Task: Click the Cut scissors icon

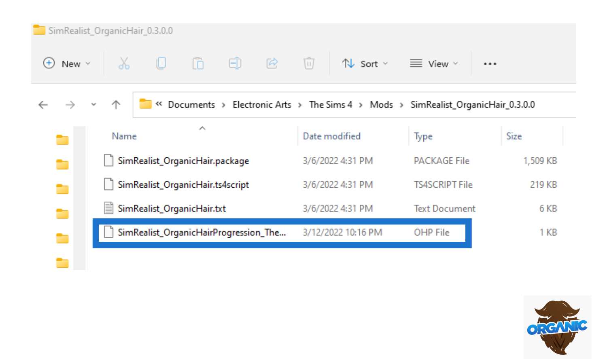Action: (x=124, y=63)
